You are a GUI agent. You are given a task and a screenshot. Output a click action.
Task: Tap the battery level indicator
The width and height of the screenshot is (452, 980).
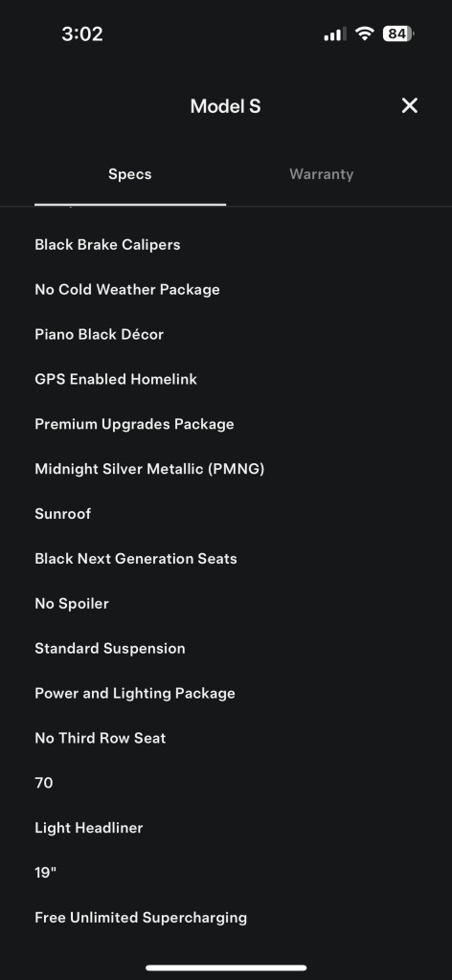point(398,33)
